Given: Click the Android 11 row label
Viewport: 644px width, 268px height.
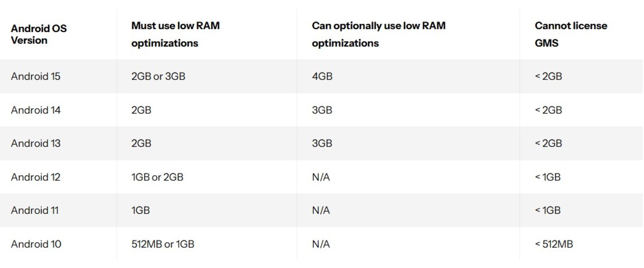Looking at the screenshot, I should tap(35, 210).
